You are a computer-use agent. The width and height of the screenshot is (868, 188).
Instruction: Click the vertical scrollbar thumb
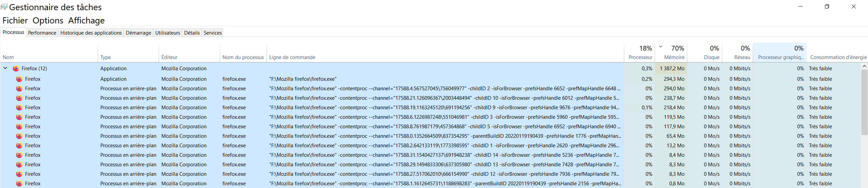(x=864, y=102)
